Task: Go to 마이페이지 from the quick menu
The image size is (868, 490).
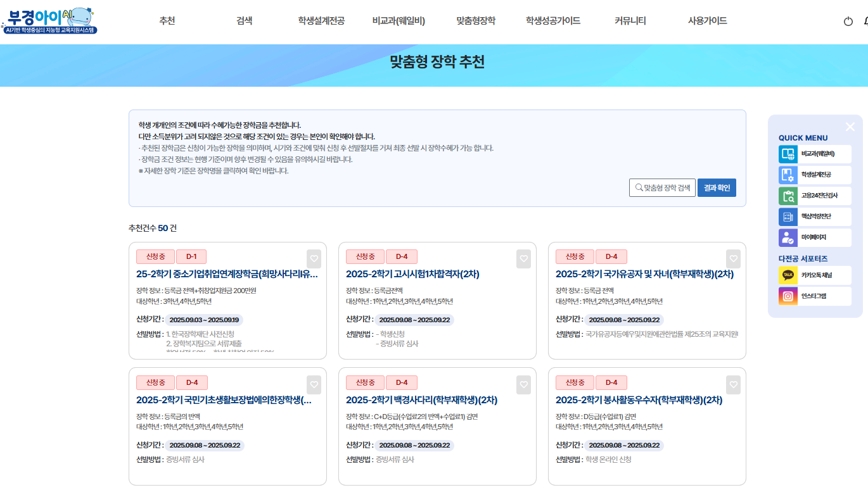Action: tap(815, 237)
